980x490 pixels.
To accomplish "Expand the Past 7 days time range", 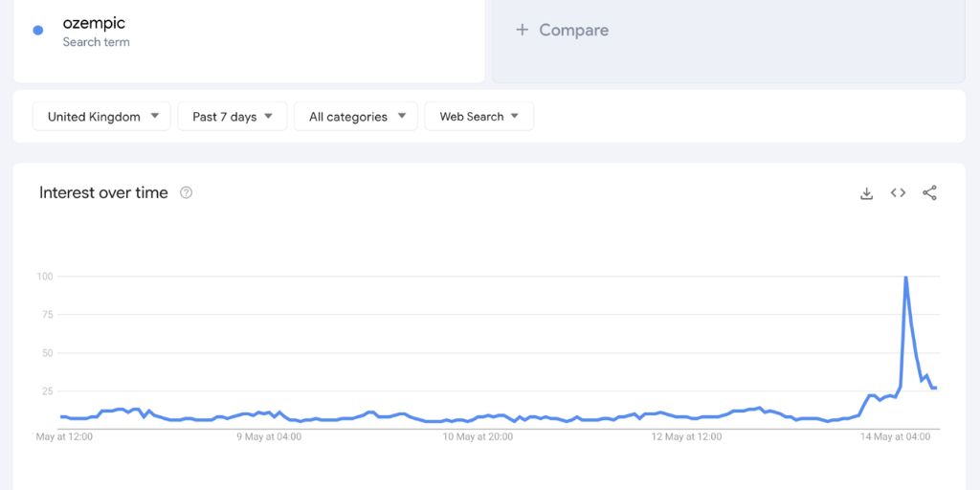I will tap(233, 117).
